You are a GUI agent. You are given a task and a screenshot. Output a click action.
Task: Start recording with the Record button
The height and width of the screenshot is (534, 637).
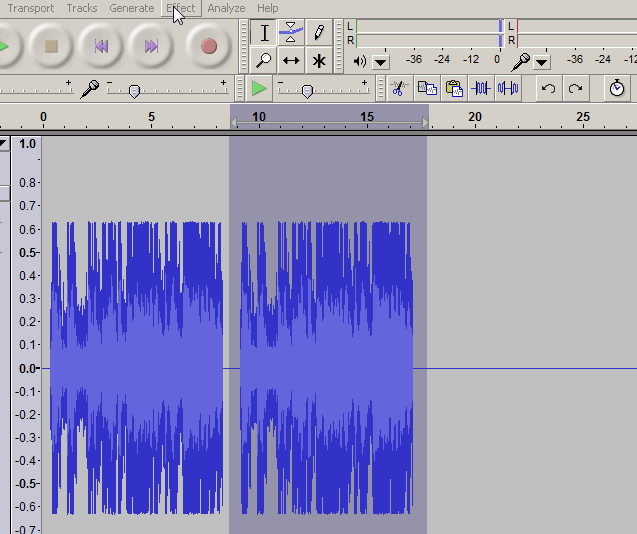pyautogui.click(x=209, y=46)
